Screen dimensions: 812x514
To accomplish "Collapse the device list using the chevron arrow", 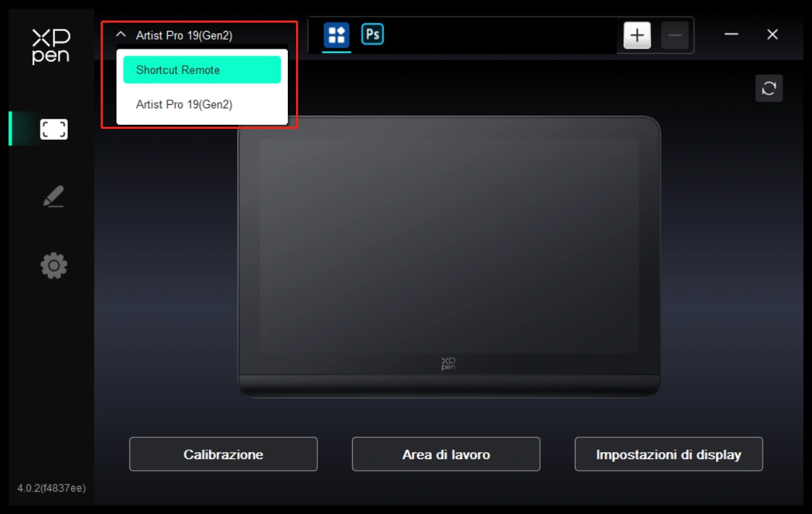I will [x=121, y=35].
